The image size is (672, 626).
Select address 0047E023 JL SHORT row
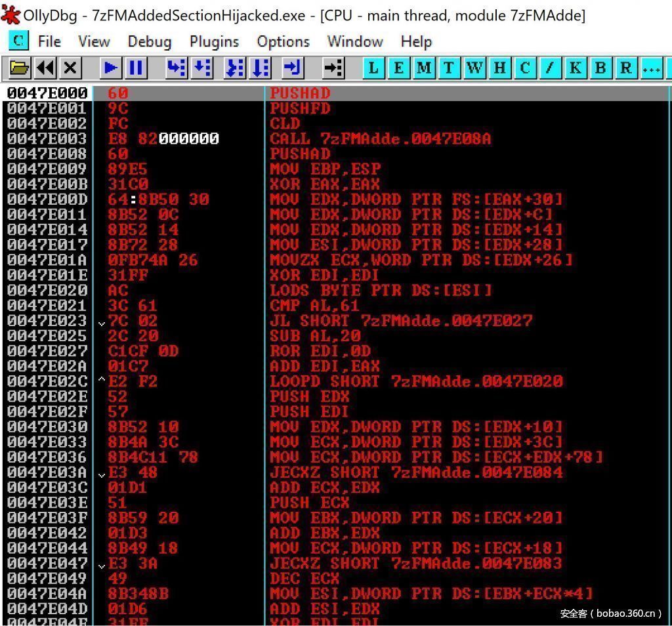click(x=380, y=321)
